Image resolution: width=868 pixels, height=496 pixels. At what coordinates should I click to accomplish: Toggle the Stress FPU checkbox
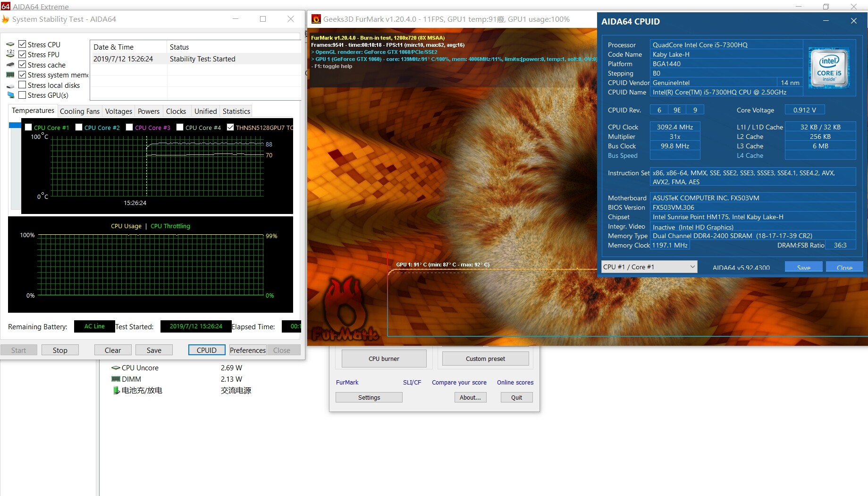click(x=22, y=54)
